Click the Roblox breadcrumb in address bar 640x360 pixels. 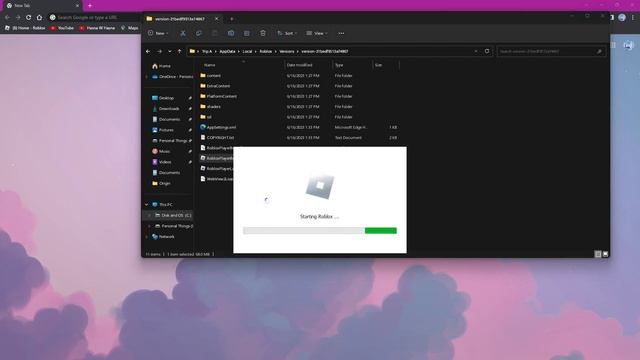click(266, 51)
